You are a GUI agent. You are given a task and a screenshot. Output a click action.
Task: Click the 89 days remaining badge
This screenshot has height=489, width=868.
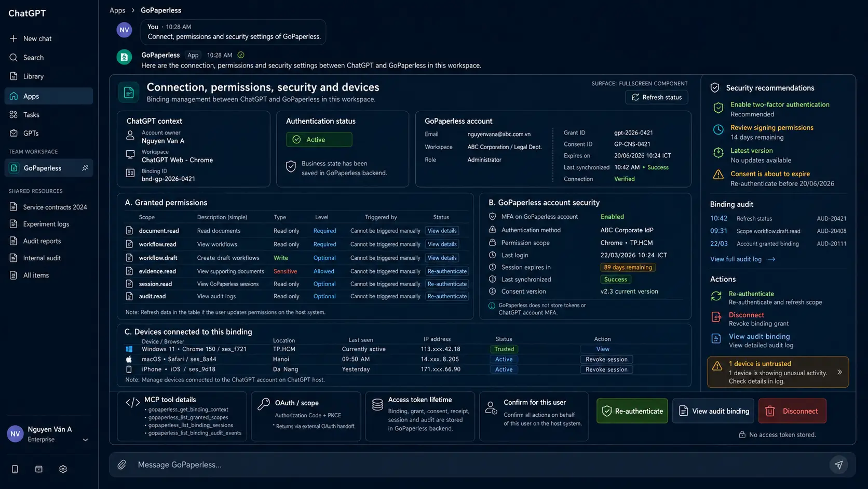tap(628, 267)
